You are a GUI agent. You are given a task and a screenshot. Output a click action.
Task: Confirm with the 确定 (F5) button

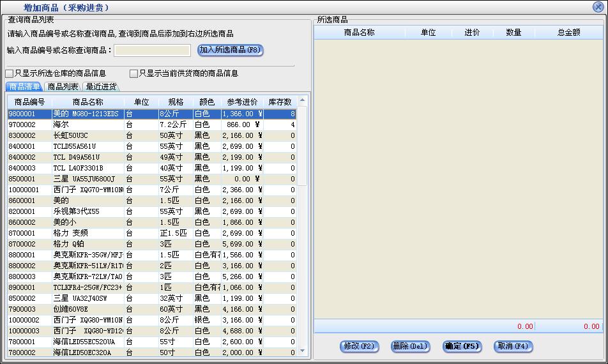462,346
